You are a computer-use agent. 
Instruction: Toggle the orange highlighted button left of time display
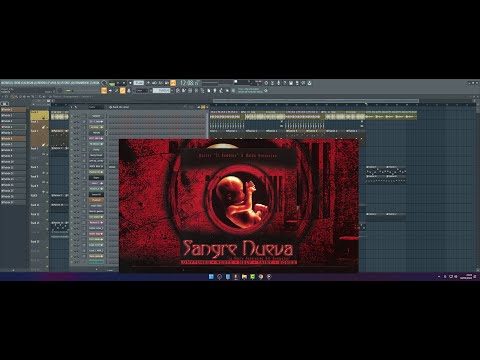173,83
